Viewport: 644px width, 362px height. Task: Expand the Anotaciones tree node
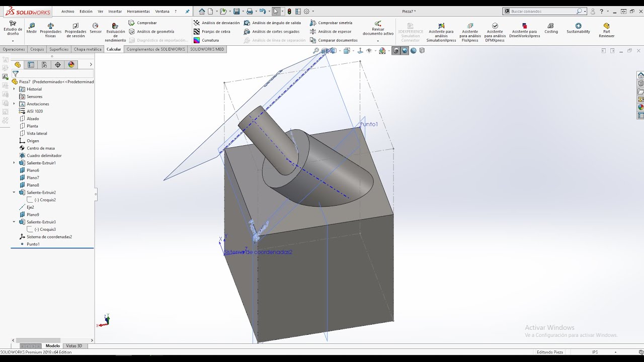pos(14,104)
